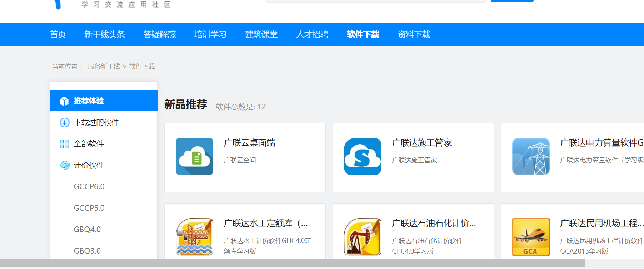
Task: Open 广联达民用机场工程 software title
Action: (x=602, y=223)
